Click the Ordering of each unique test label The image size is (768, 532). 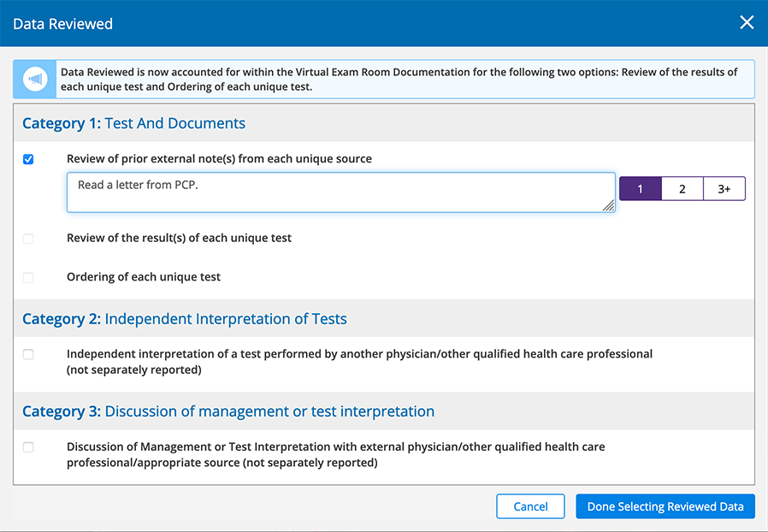(144, 277)
